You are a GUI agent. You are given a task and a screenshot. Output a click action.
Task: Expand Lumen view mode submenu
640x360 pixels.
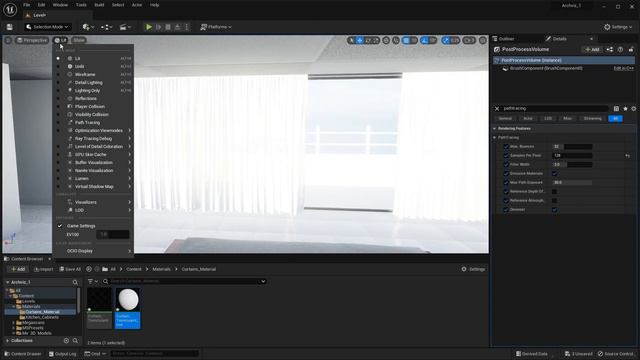tap(93, 178)
